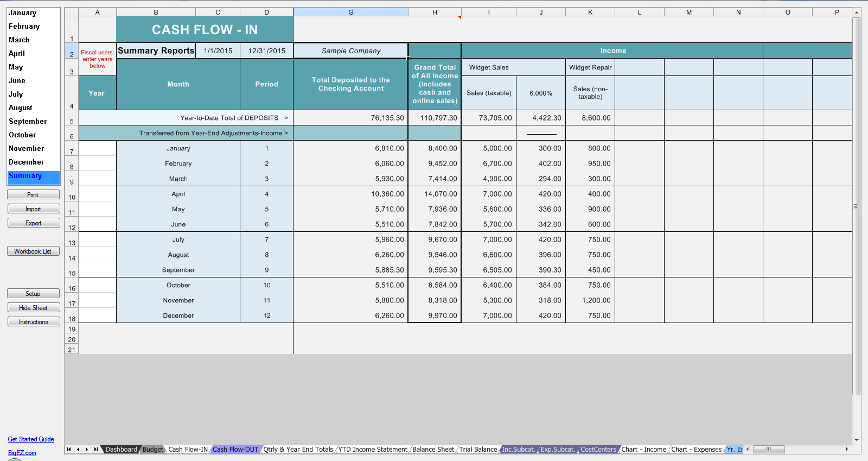Open the April month sheet
Viewport: 868px width, 461px height.
tap(33, 53)
